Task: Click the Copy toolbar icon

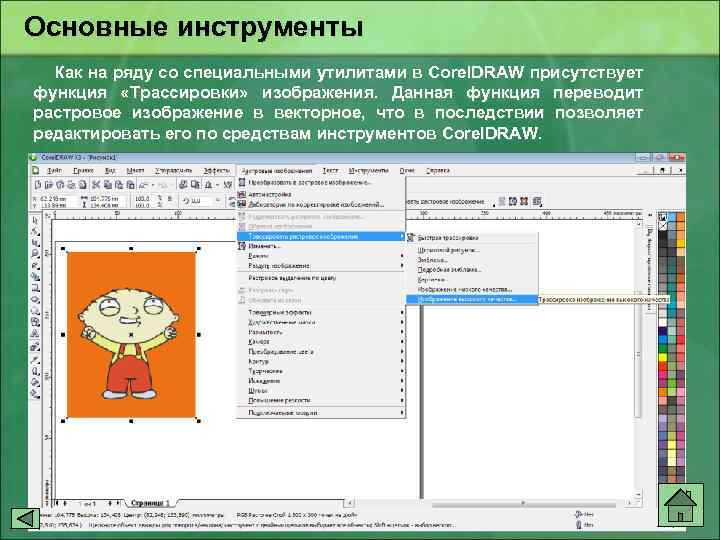Action: click(x=107, y=185)
